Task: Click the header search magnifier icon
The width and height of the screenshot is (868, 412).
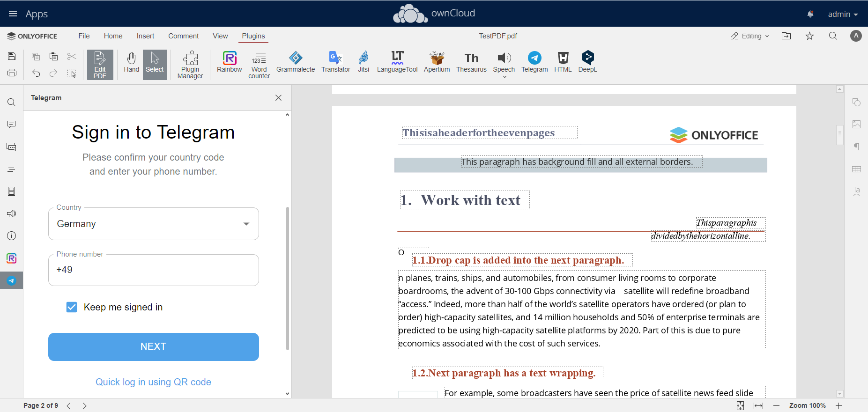Action: click(833, 36)
